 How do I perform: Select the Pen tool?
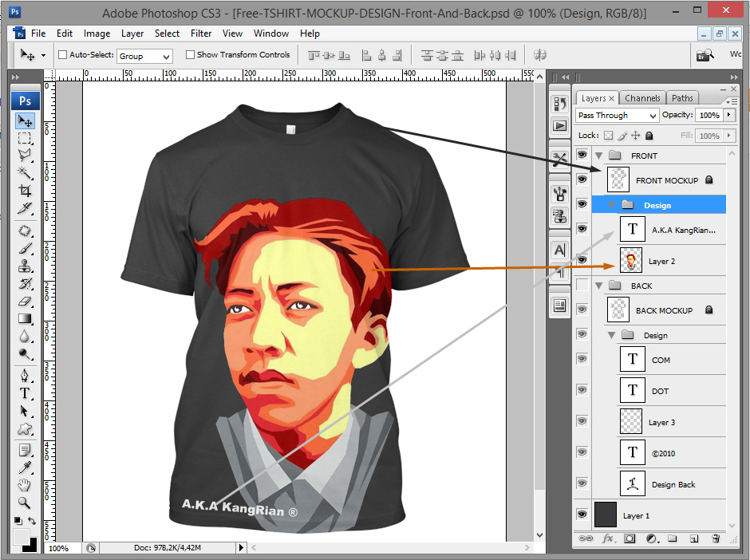pos(25,376)
